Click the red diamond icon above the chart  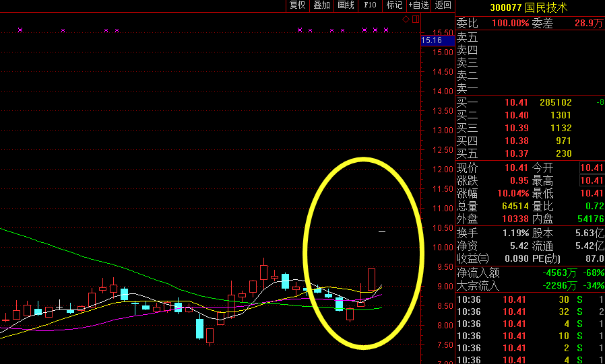405,20
